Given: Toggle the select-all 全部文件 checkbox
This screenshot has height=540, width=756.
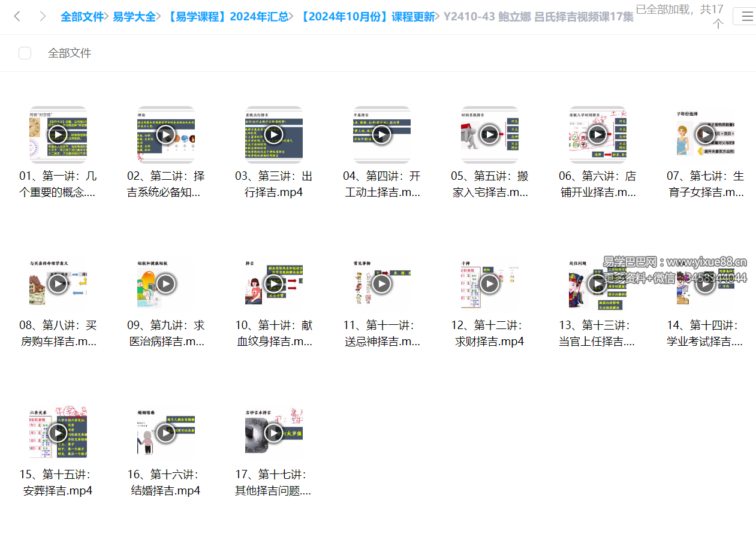Looking at the screenshot, I should click(x=25, y=53).
